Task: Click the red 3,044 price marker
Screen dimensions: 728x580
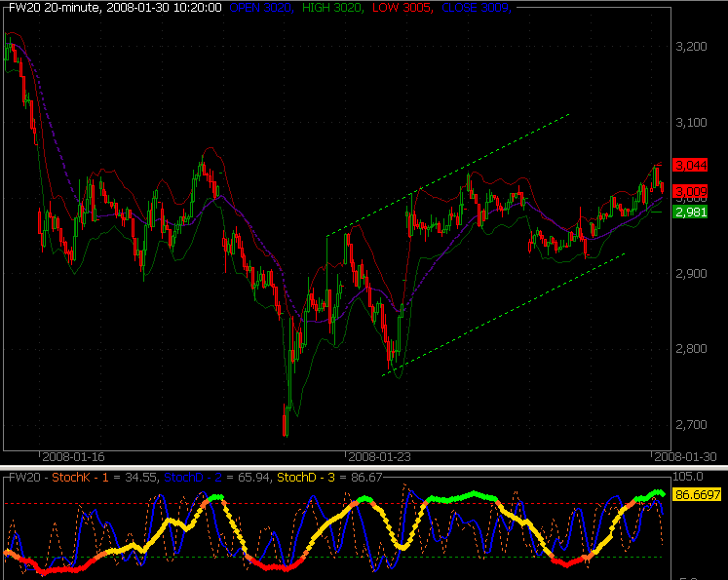Action: point(690,165)
